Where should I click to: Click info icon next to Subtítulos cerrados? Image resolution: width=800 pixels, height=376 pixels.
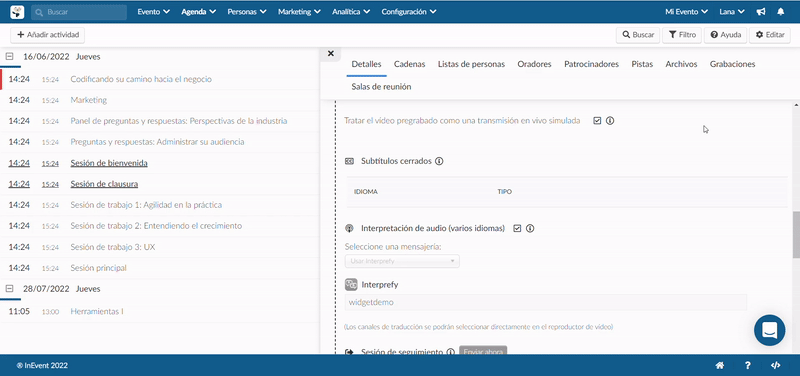point(439,161)
